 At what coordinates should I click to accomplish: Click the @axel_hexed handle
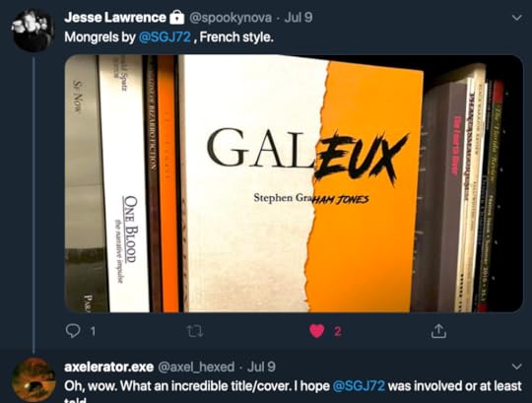tap(196, 367)
